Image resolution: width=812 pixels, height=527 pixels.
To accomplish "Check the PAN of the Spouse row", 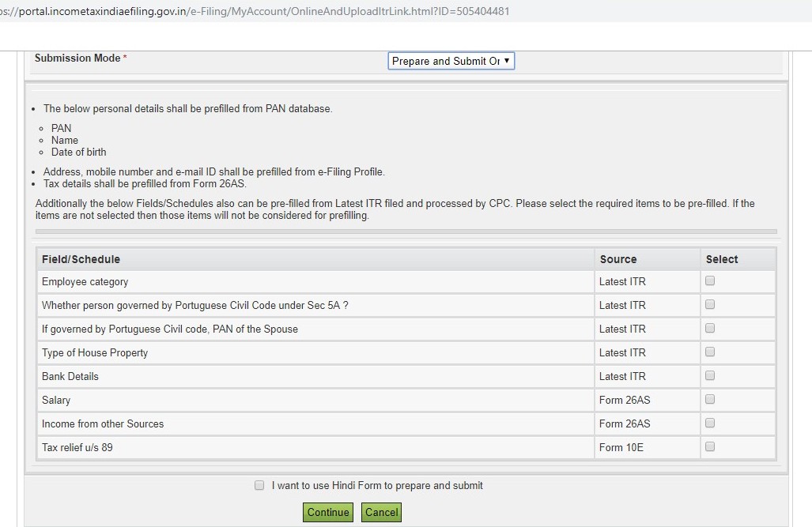I will tap(710, 328).
